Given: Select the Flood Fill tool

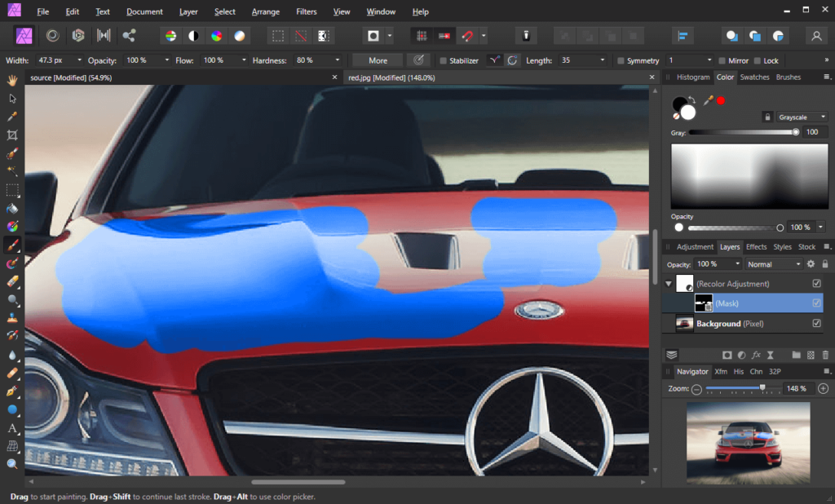Looking at the screenshot, I should [12, 210].
